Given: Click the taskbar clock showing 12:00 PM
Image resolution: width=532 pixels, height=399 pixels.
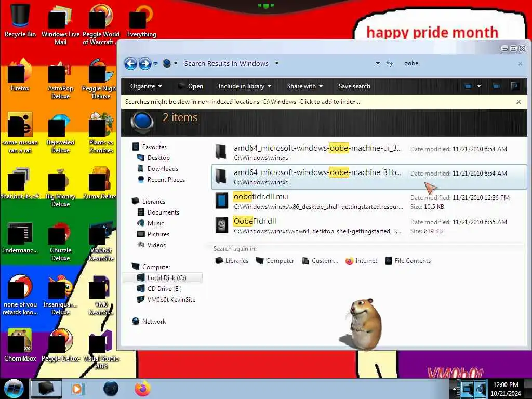Looking at the screenshot, I should coord(506,389).
